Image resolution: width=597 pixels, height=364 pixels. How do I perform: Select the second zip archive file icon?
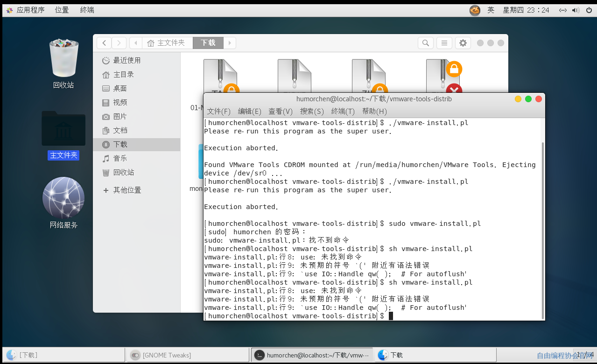(x=294, y=76)
